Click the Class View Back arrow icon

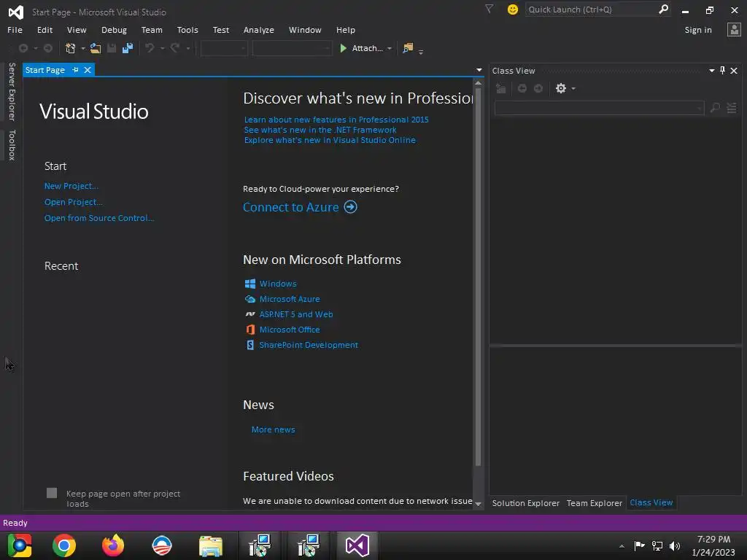[x=522, y=88]
